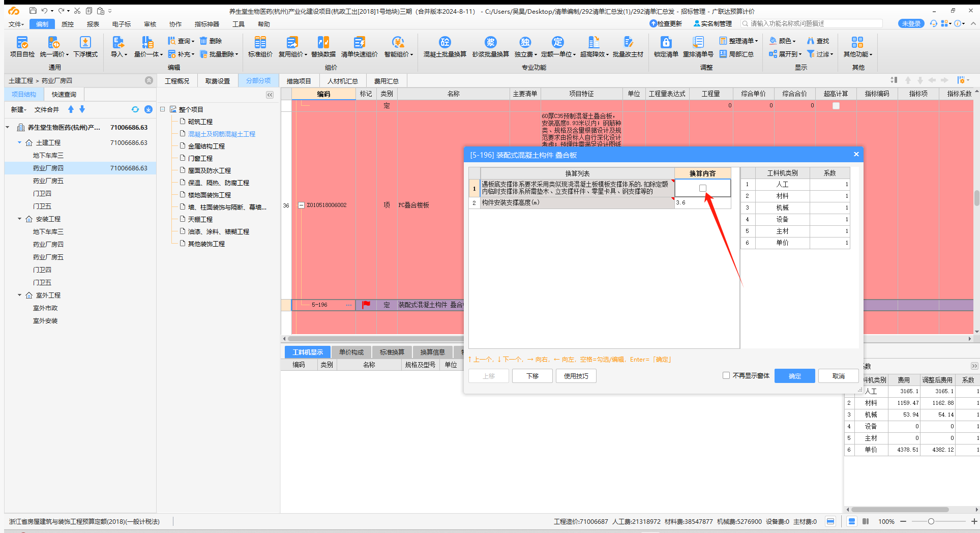Screen dimensions: 980x533
Task: Start 砂浆批量换算 batch conversion
Action: tap(491, 46)
